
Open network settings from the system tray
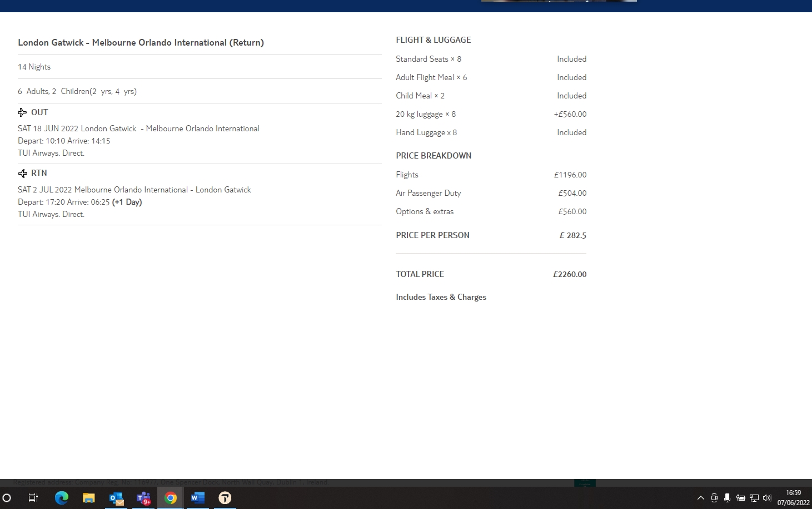tap(754, 498)
